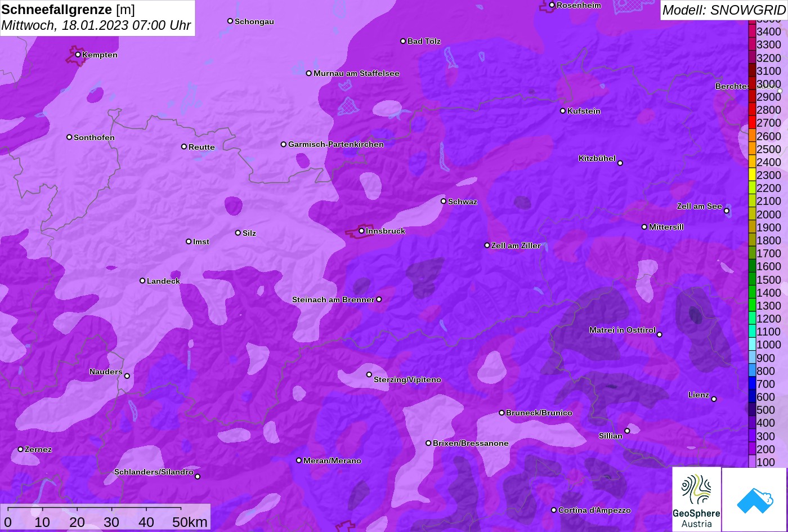788x532 pixels.
Task: Click the Schneefallgrenze [m] map title
Action: 68,10
